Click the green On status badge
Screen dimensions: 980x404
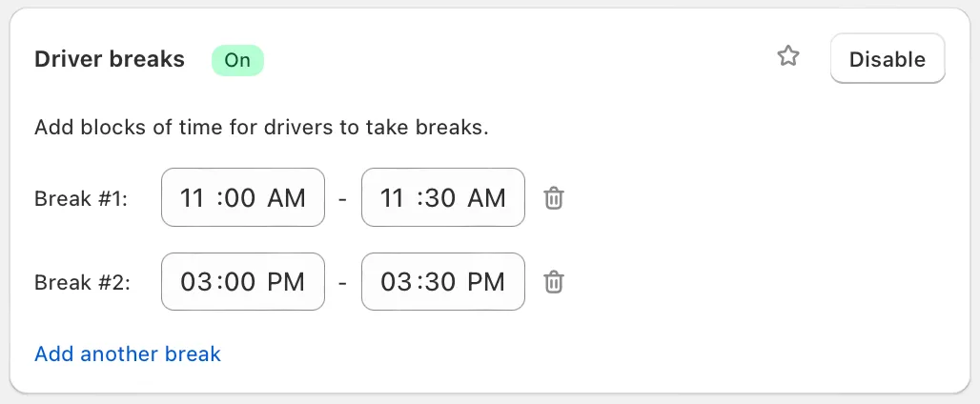[x=237, y=60]
